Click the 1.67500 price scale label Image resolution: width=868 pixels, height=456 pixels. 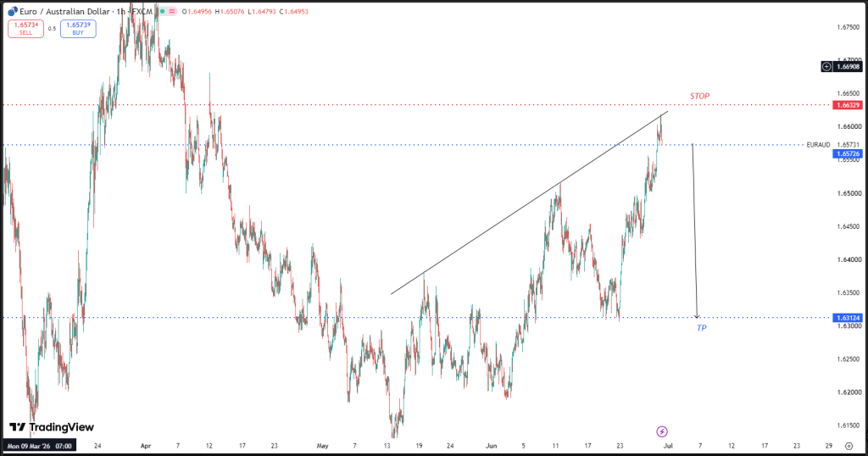(x=849, y=27)
